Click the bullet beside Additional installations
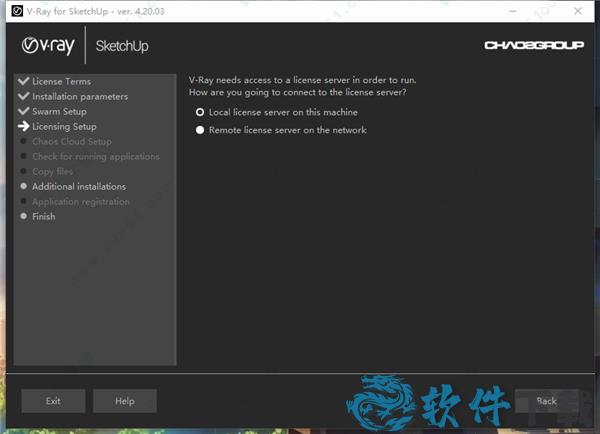Image resolution: width=600 pixels, height=434 pixels. 23,187
